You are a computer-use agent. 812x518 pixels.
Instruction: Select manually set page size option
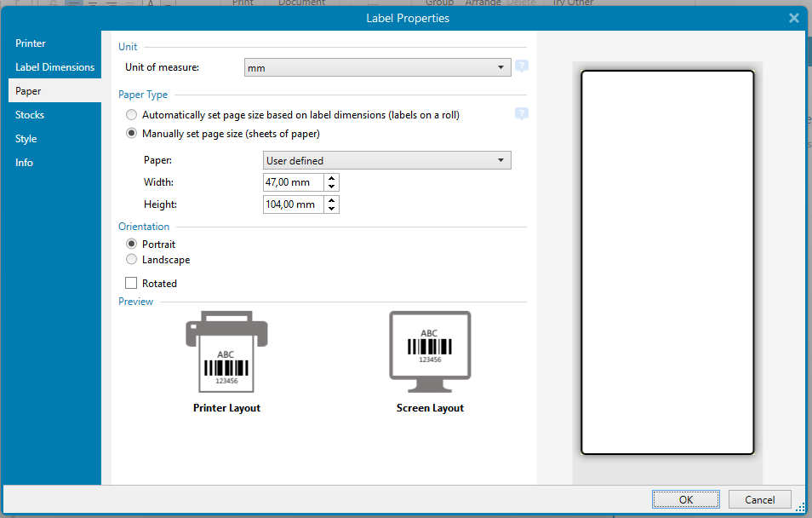pyautogui.click(x=131, y=133)
